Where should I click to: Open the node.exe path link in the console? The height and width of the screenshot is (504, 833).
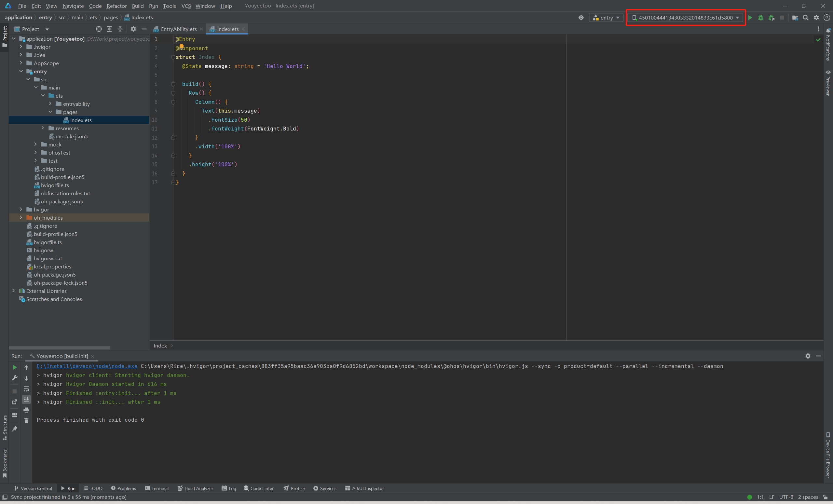point(87,366)
